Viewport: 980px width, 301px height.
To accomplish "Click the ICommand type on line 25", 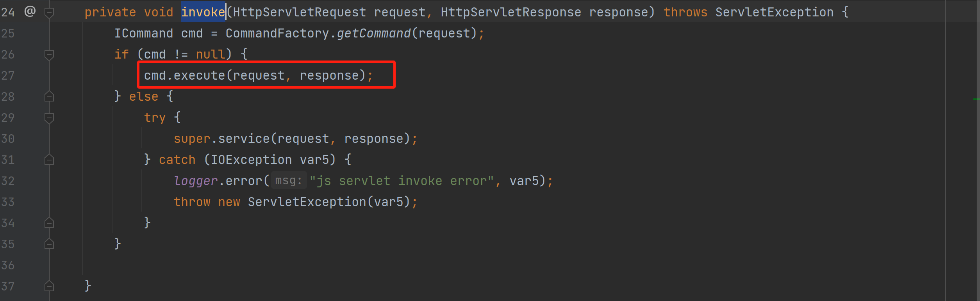I will pos(143,34).
